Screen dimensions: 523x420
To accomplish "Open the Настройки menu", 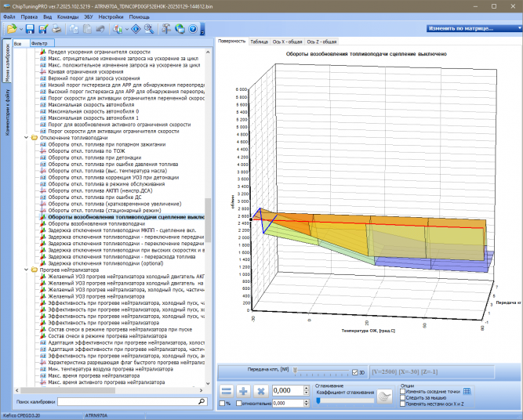I will (x=111, y=16).
